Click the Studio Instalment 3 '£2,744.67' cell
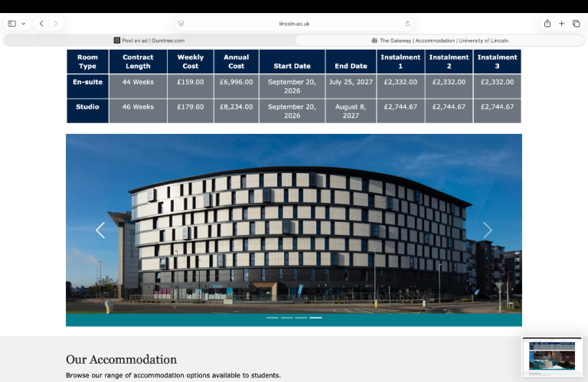The height and width of the screenshot is (382, 588). (x=497, y=111)
